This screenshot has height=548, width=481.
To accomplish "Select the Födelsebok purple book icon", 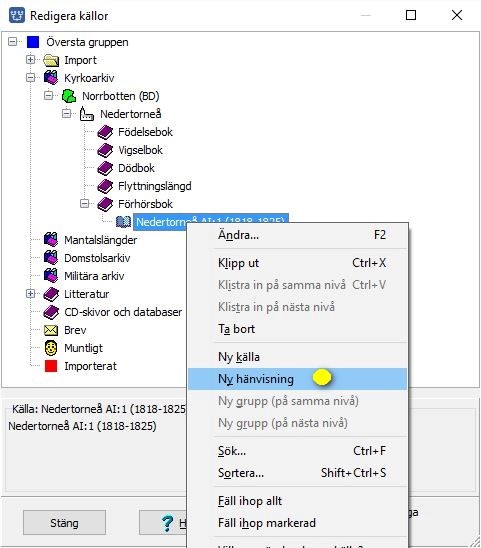I will (x=105, y=132).
